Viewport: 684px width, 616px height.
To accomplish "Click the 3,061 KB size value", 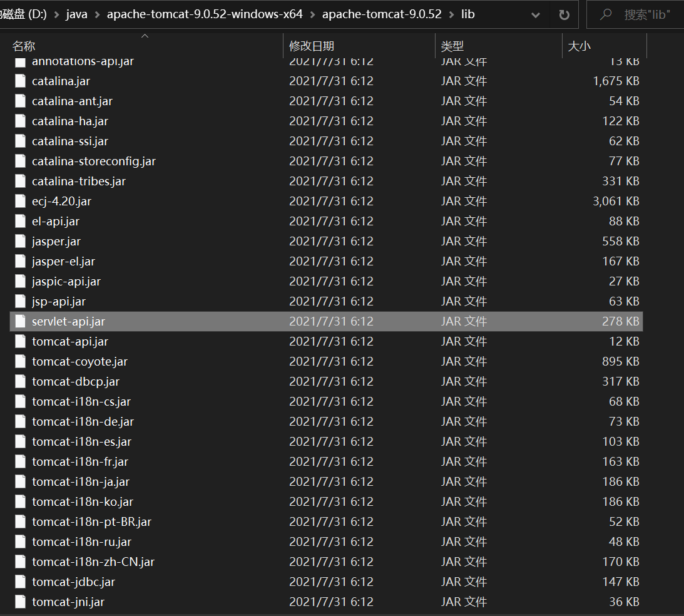I will point(616,202).
